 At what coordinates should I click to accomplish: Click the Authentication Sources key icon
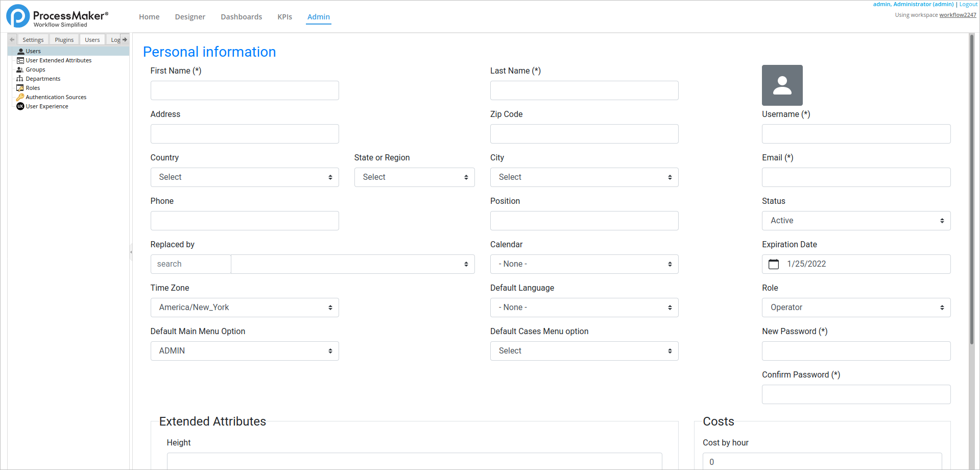point(20,97)
